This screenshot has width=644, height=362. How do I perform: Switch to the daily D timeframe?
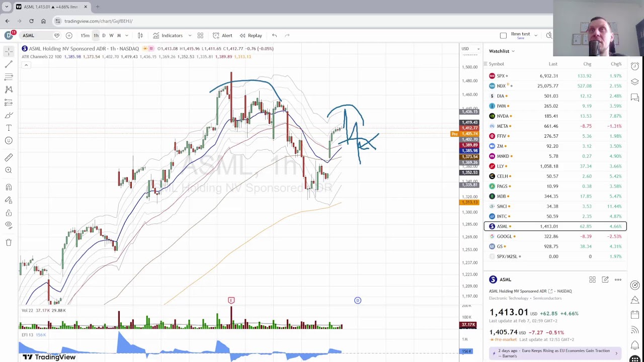(x=104, y=35)
